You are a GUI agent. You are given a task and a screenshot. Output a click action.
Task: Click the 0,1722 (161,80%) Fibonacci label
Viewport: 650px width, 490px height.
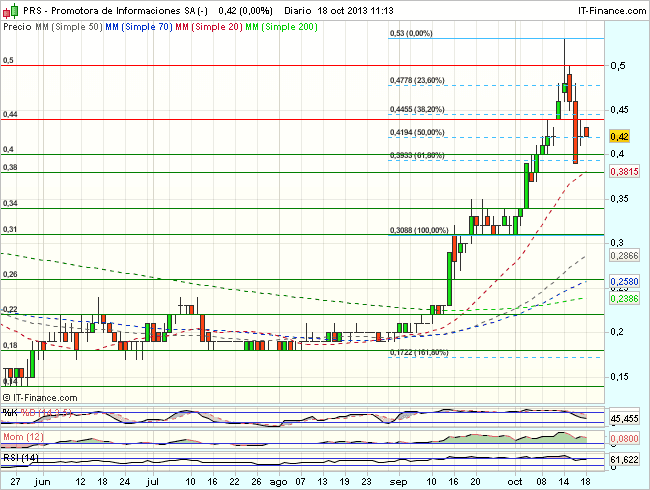coord(419,352)
